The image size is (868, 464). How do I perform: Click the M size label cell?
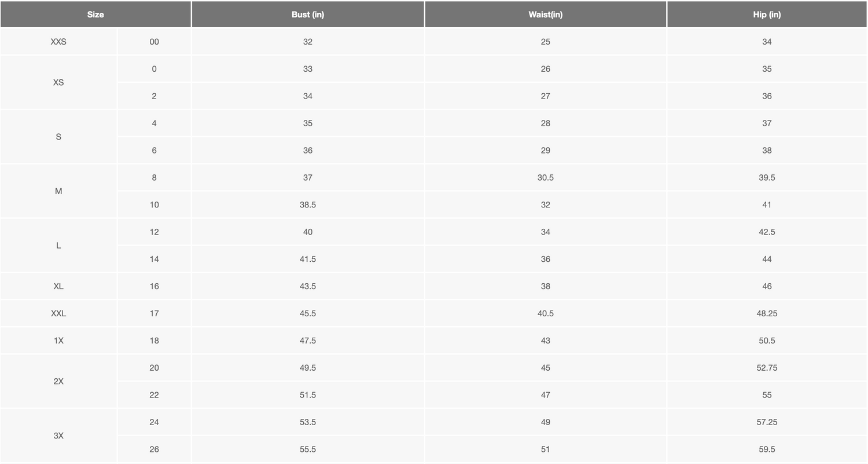(58, 191)
